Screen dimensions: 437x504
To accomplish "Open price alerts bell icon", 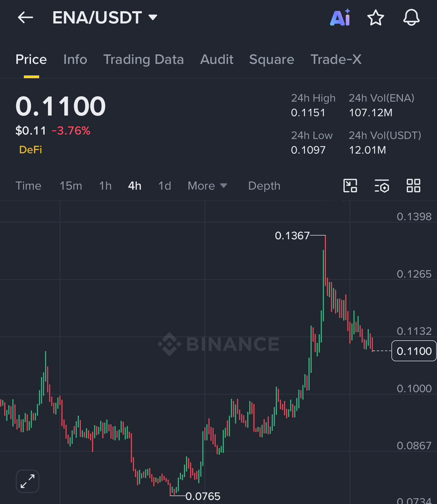I will click(x=411, y=17).
